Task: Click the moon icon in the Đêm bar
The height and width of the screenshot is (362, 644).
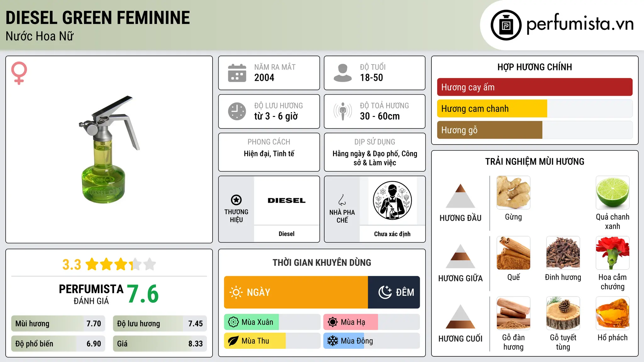Action: [385, 292]
